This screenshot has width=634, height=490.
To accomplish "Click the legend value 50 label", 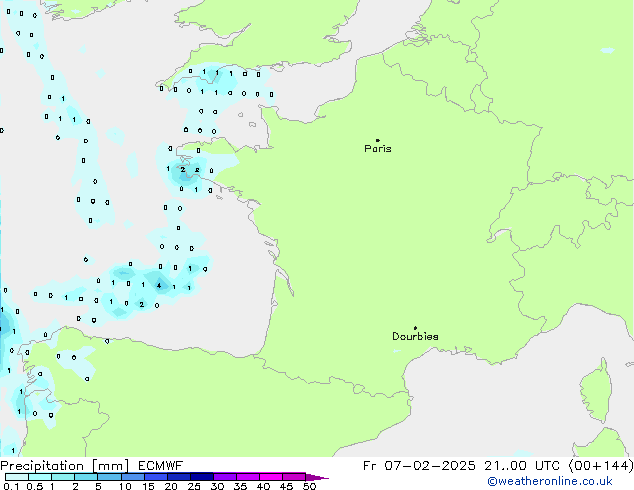I will [309, 486].
